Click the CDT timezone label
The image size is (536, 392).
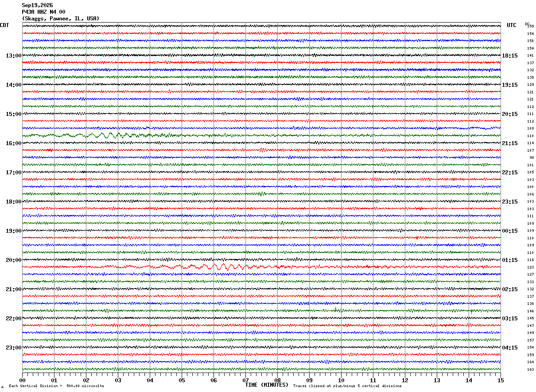pos(4,25)
